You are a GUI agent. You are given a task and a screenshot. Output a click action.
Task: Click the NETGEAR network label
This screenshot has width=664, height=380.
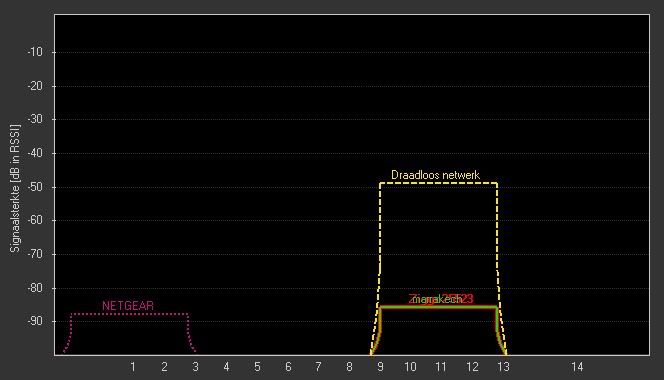click(128, 305)
